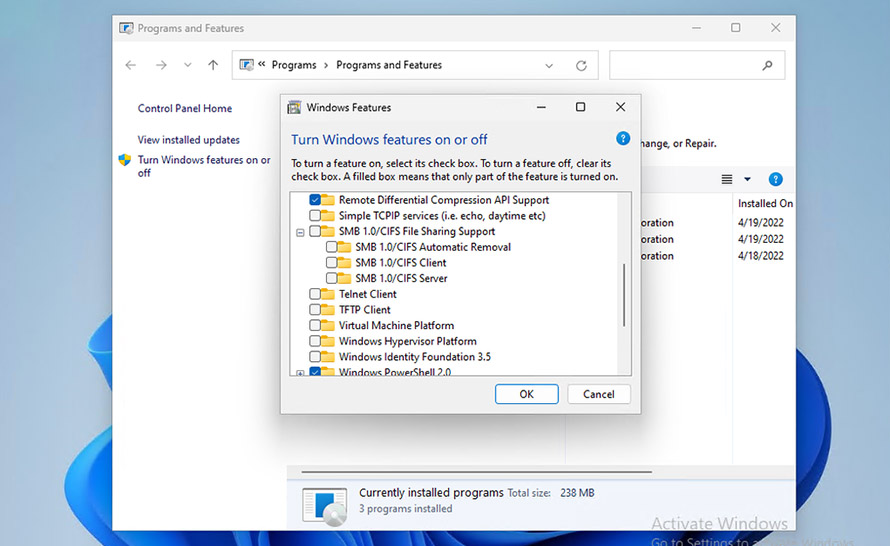890x546 pixels.
Task: Click the search magnifier icon
Action: pos(767,65)
